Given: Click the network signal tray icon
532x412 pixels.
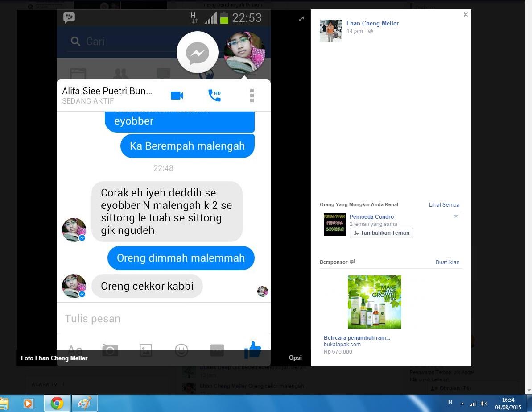Looking at the screenshot, I should tap(473, 404).
